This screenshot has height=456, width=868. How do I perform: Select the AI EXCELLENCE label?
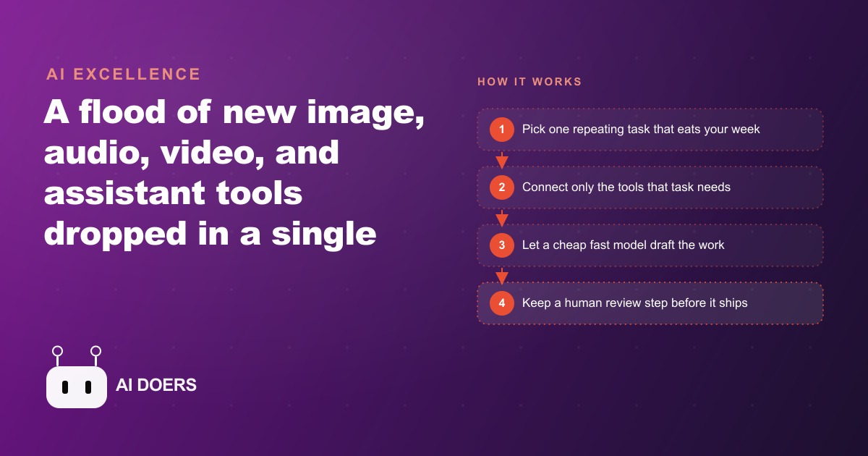[124, 74]
